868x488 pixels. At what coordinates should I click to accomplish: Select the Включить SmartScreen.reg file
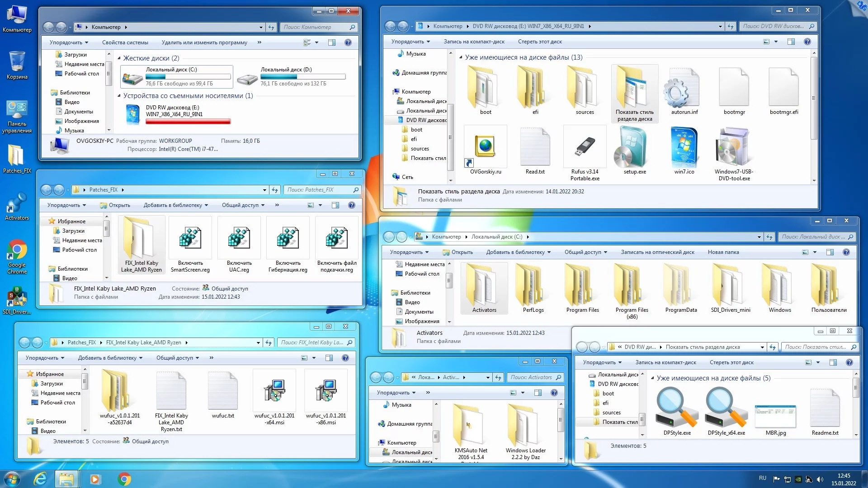pyautogui.click(x=190, y=238)
